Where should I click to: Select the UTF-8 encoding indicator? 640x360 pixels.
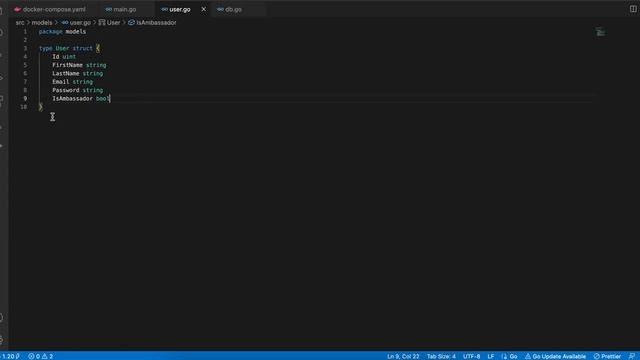click(x=471, y=356)
